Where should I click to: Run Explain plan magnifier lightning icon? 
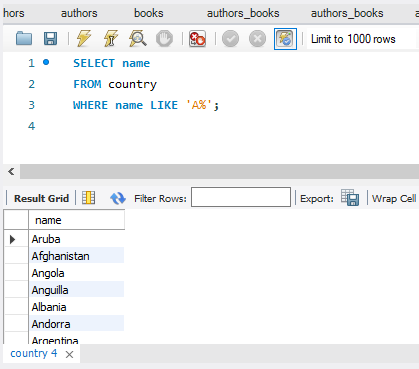(138, 39)
